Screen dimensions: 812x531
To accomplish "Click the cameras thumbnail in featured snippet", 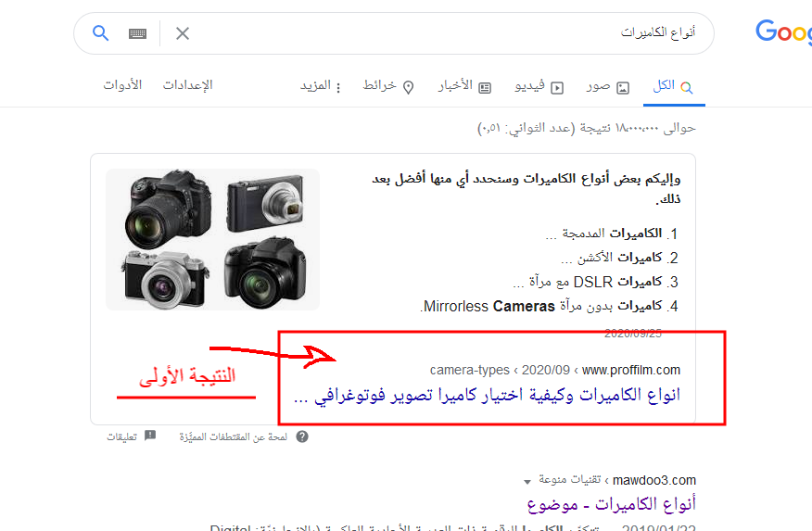I will [213, 240].
